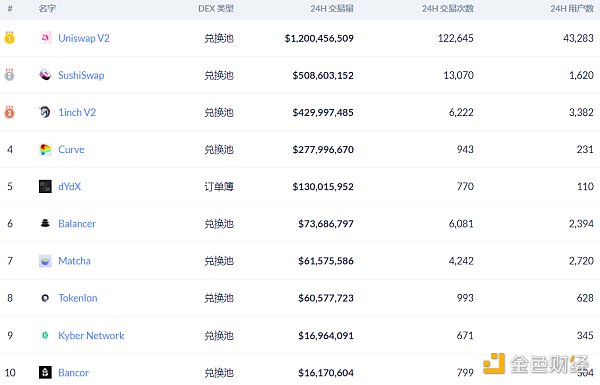Open the SushiSwap name link

pyautogui.click(x=81, y=75)
